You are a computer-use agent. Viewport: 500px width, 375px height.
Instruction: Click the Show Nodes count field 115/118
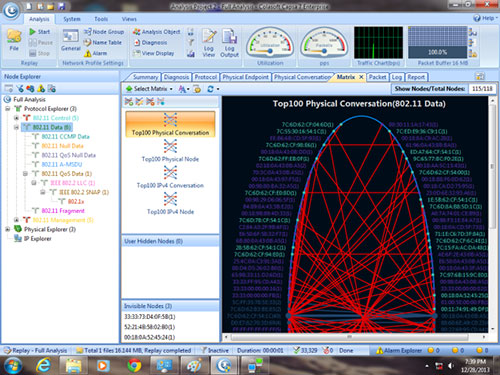[482, 89]
